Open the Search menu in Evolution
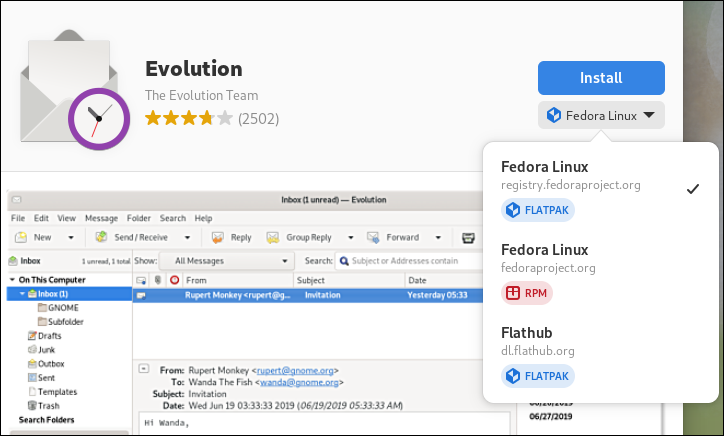724x436 pixels. pyautogui.click(x=173, y=218)
